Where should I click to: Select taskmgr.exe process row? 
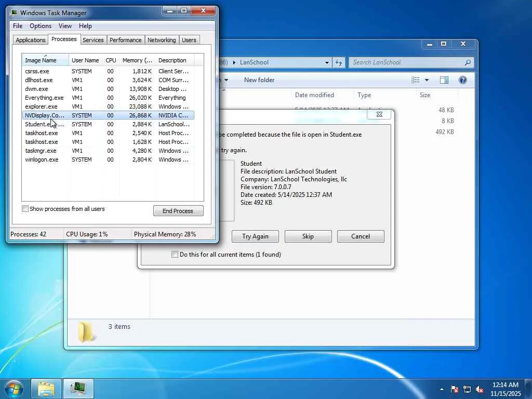coord(108,151)
